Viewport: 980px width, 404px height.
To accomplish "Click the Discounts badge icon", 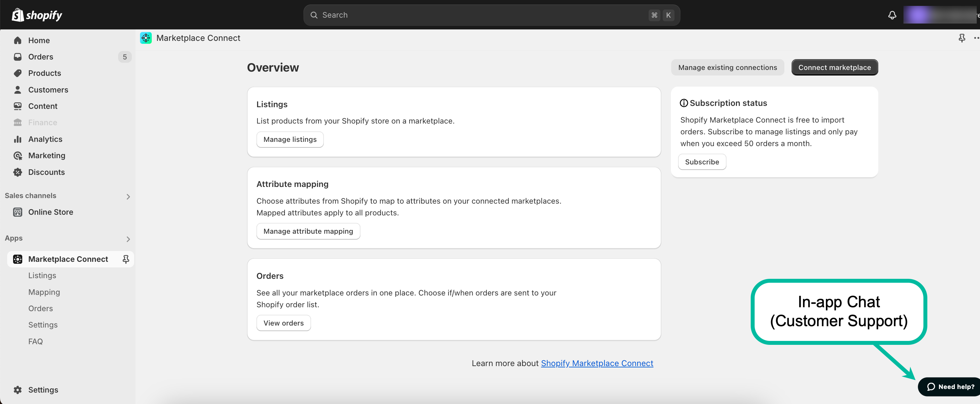I will coord(18,172).
